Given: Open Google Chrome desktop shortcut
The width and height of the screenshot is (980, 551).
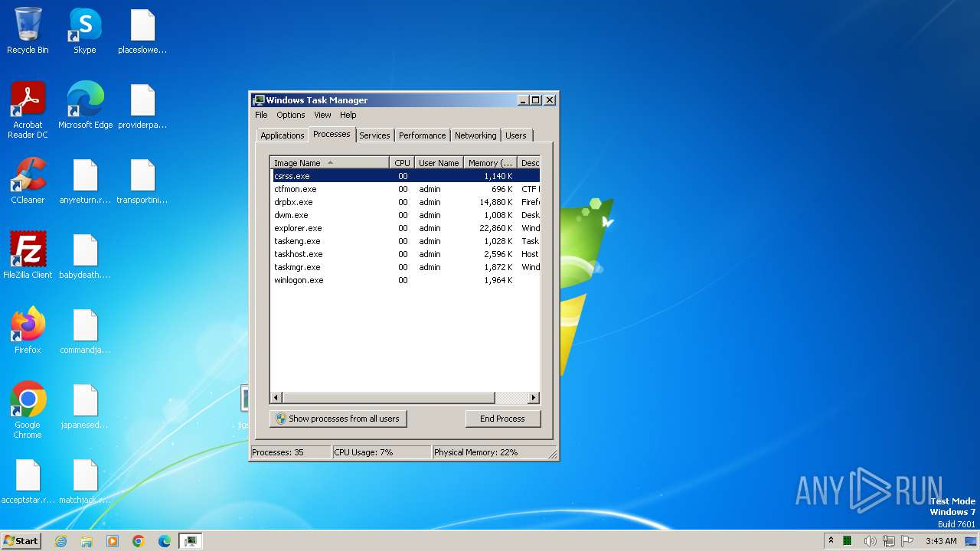Looking at the screenshot, I should coord(28,410).
